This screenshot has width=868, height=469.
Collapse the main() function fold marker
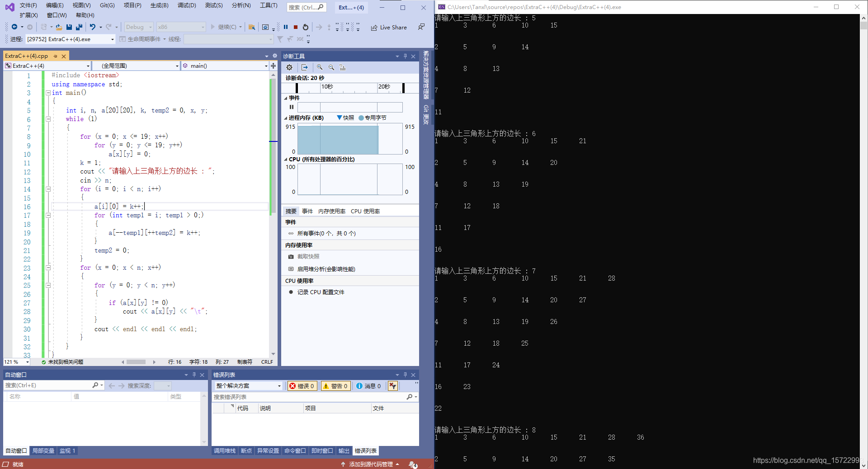(x=48, y=93)
